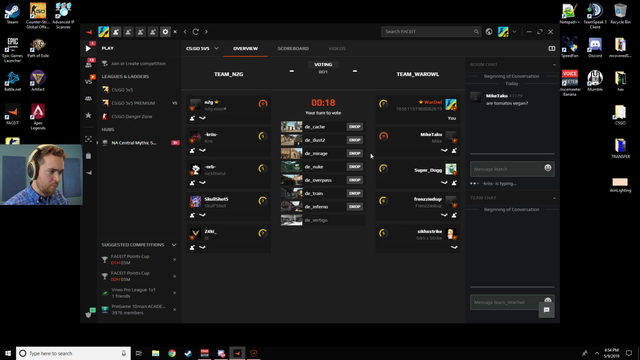Drop the de_overpass map
640x360 pixels.
coord(354,180)
